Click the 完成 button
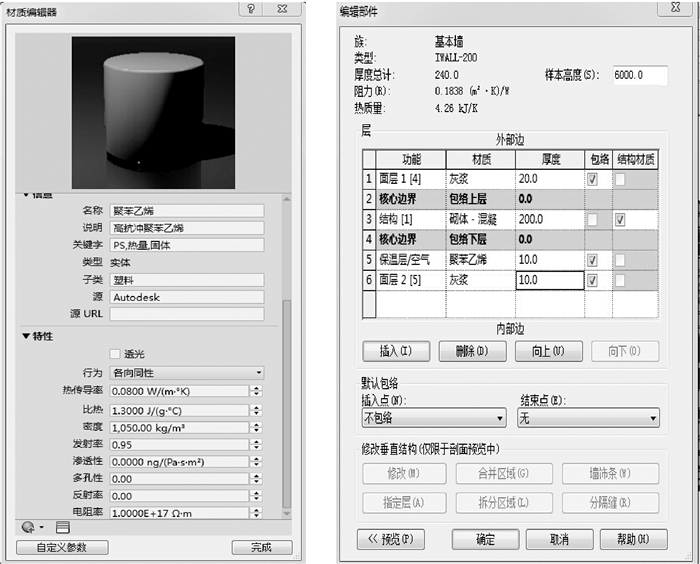 point(262,547)
